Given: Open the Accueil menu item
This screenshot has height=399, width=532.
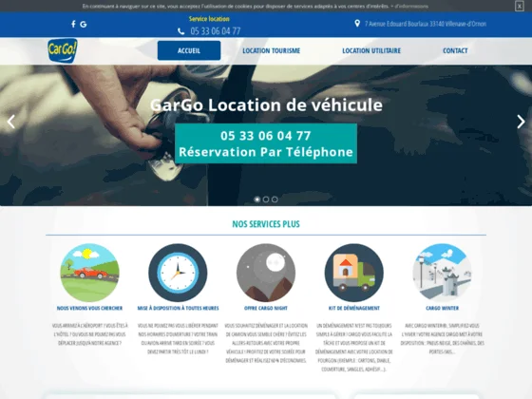Looking at the screenshot, I should (189, 50).
